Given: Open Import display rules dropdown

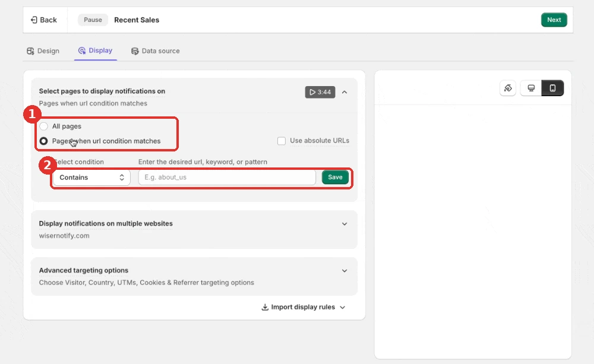Looking at the screenshot, I should (x=304, y=307).
